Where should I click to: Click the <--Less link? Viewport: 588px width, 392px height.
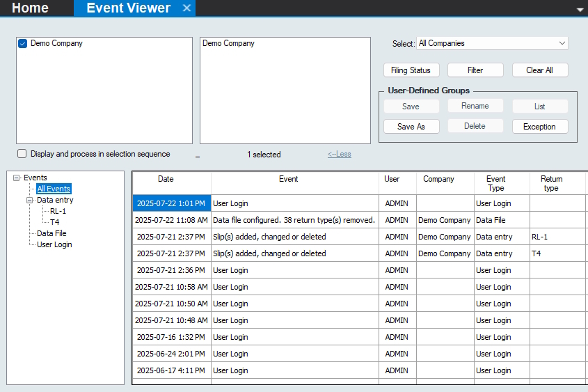(340, 155)
